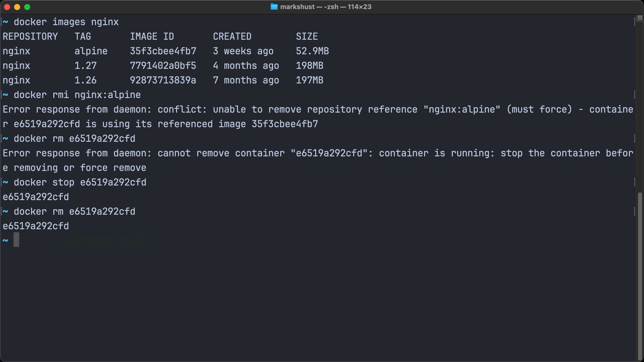The width and height of the screenshot is (644, 362).
Task: Click the prompt tilde before 'docker images nginx'
Action: point(5,22)
